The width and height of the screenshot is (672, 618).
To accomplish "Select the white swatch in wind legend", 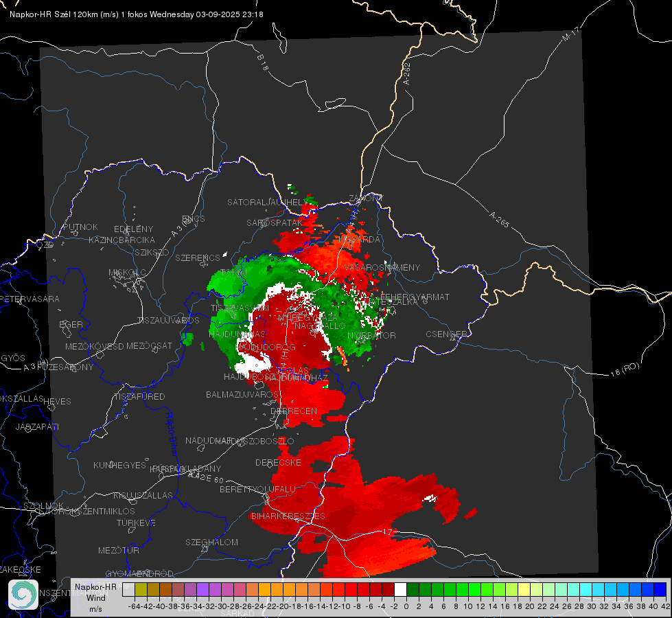I will [400, 590].
